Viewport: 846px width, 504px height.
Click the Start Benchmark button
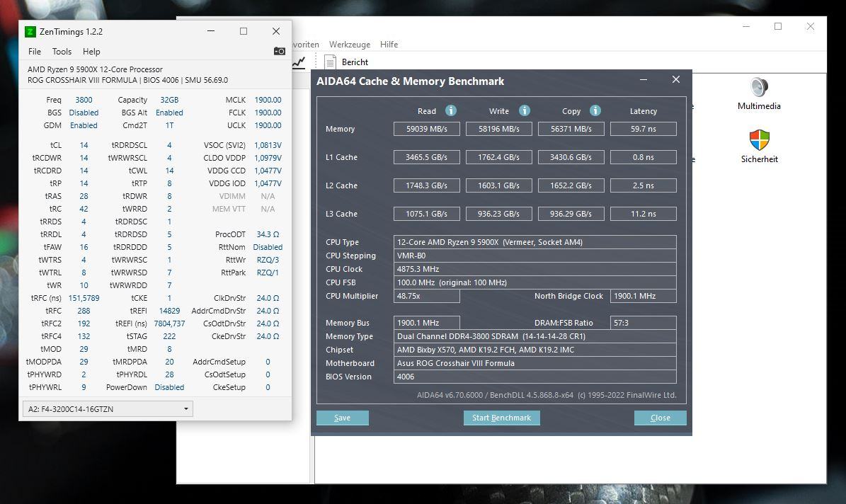pyautogui.click(x=502, y=418)
